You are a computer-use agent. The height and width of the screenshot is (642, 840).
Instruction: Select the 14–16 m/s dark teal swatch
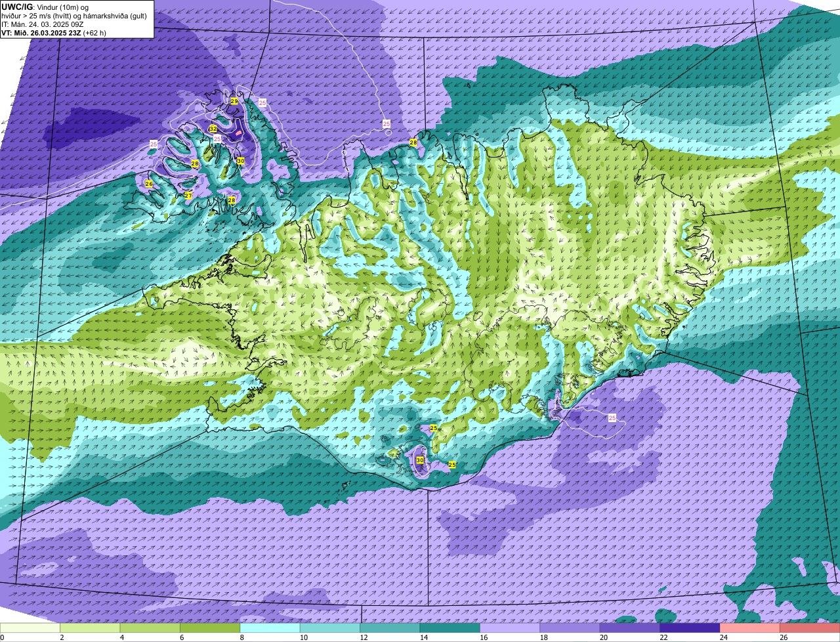pyautogui.click(x=450, y=628)
